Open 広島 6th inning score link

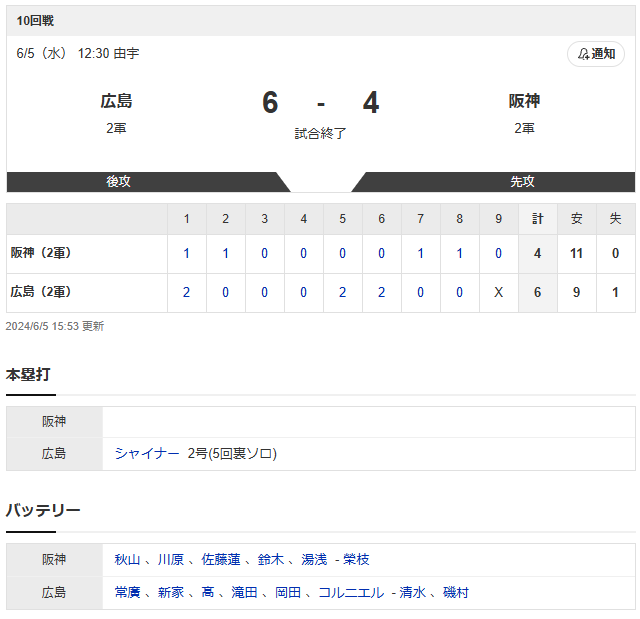coord(381,293)
